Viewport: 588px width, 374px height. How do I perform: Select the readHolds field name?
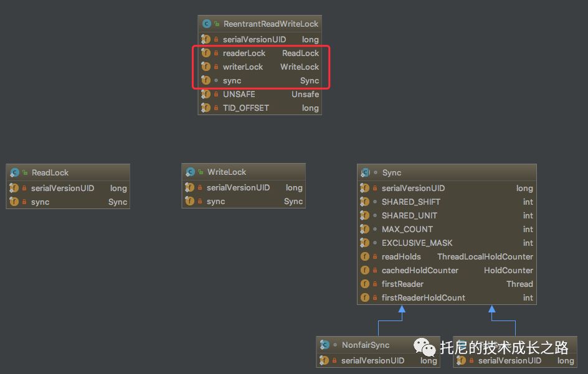[401, 257]
